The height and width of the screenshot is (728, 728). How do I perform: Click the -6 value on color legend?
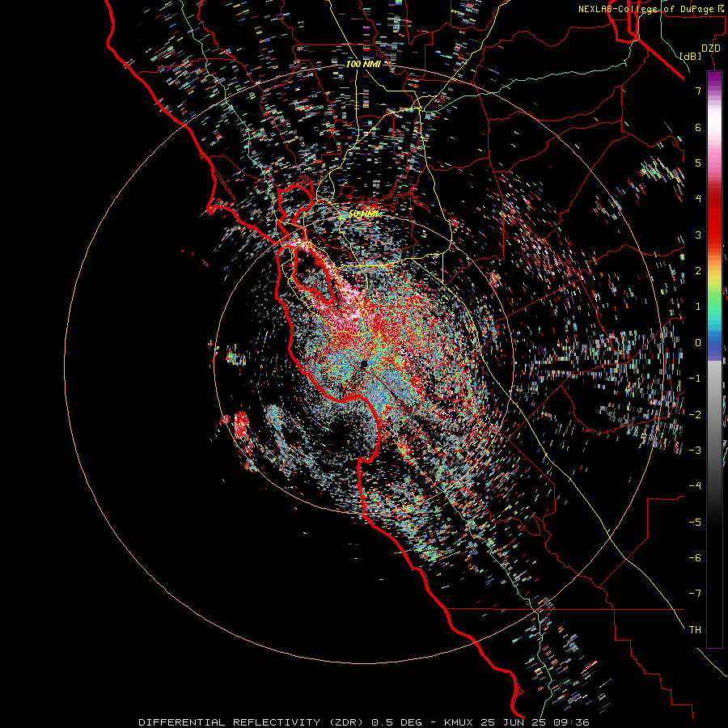695,557
